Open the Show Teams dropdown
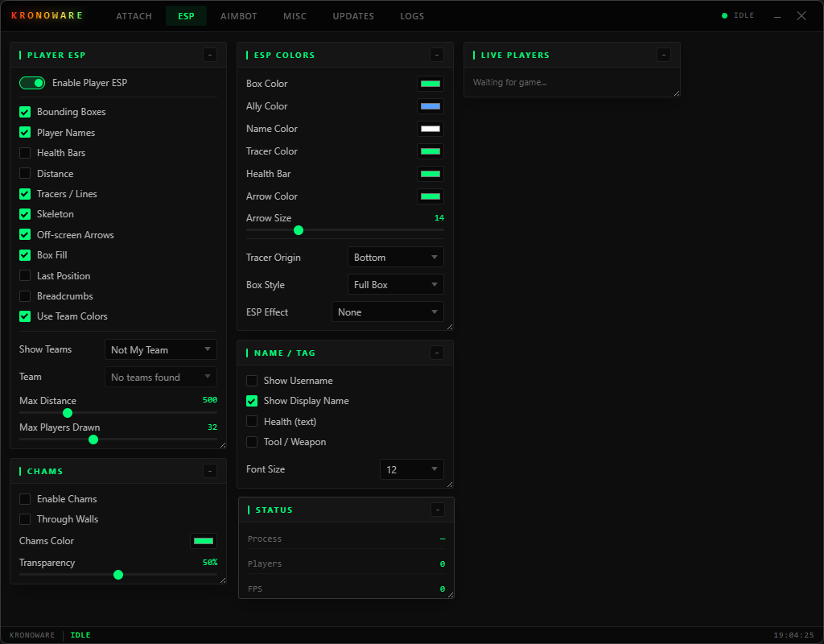 click(161, 349)
